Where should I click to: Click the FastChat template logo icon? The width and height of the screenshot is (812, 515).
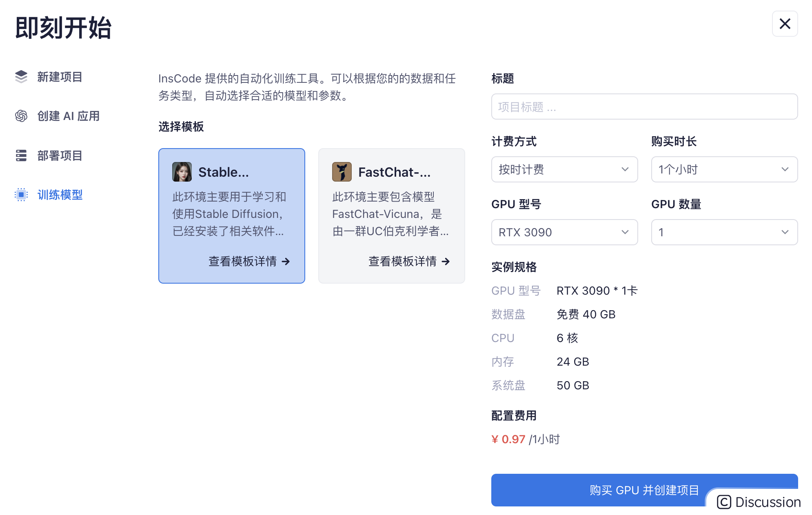[342, 172]
